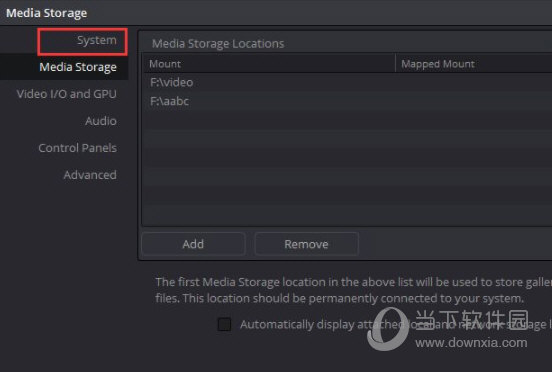Open the Video I/O and GPU section
552x372 pixels.
[x=66, y=94]
